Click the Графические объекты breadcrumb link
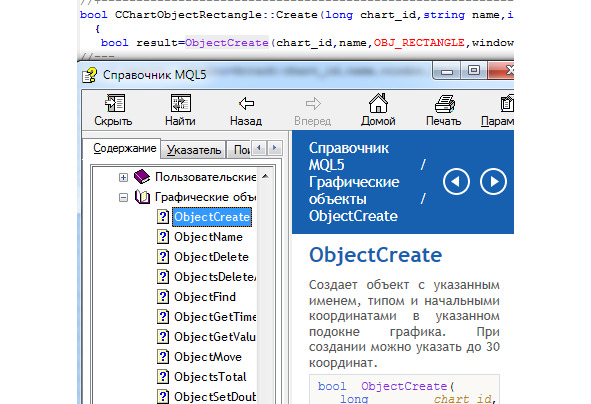 click(x=354, y=190)
